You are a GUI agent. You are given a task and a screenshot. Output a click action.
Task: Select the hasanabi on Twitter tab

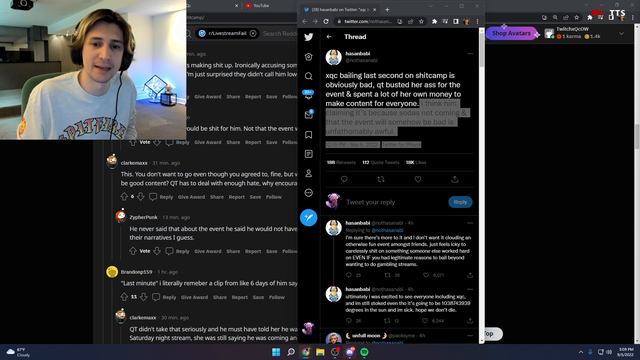(x=340, y=9)
